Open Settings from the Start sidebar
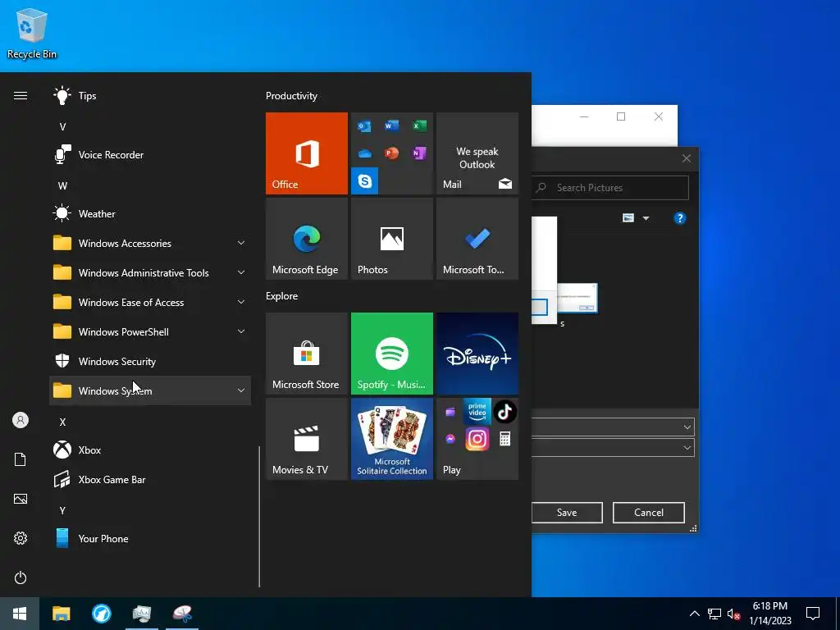840x630 pixels. pyautogui.click(x=21, y=538)
